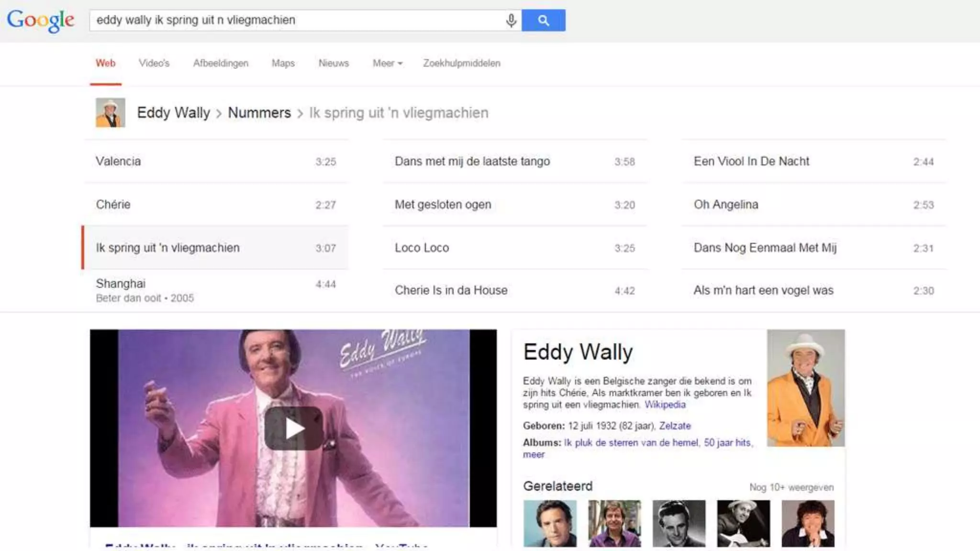Play the Eddy Wally YouTube video

[293, 428]
